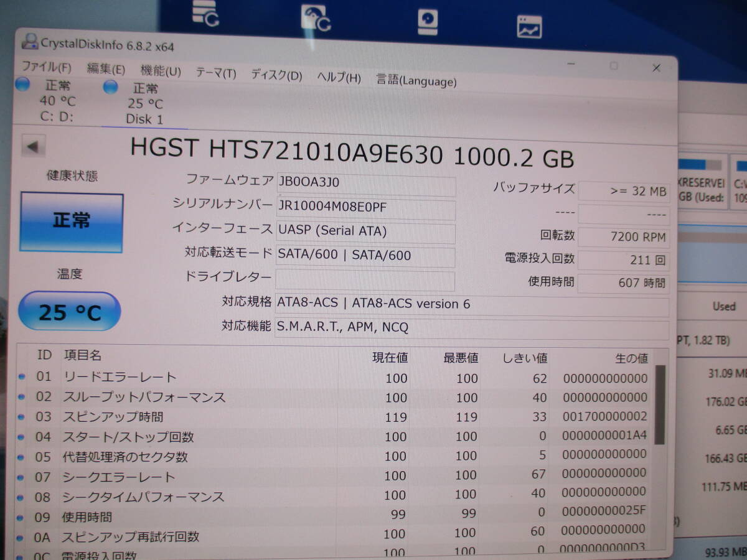The image size is (747, 560).
Task: Click the しきい値 column header
Action: 525,359
